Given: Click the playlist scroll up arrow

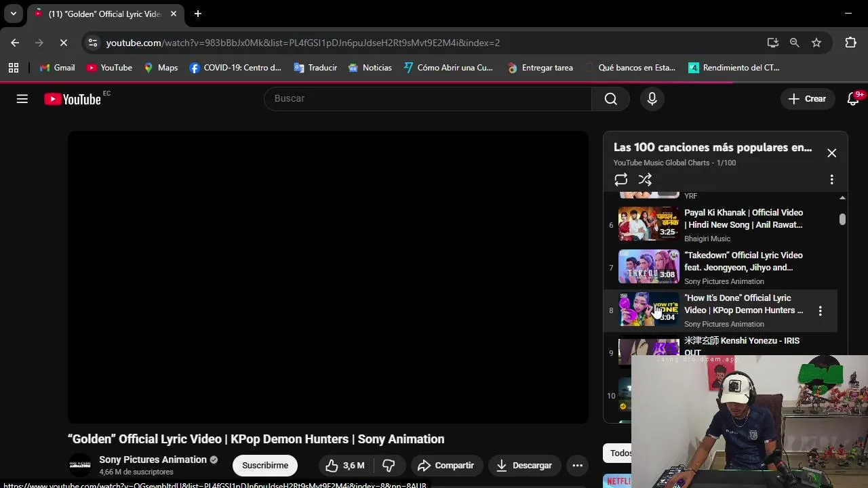Looking at the screenshot, I should [842, 198].
